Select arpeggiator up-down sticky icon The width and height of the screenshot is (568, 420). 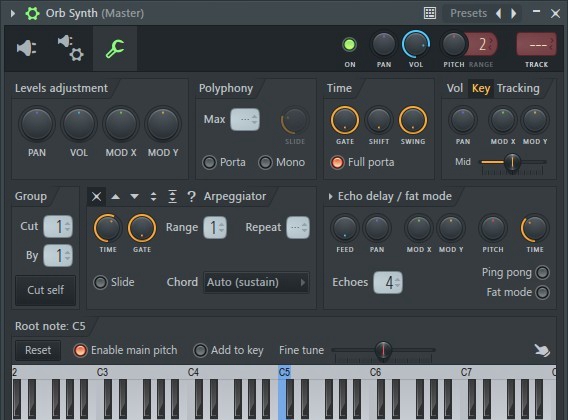(x=172, y=196)
